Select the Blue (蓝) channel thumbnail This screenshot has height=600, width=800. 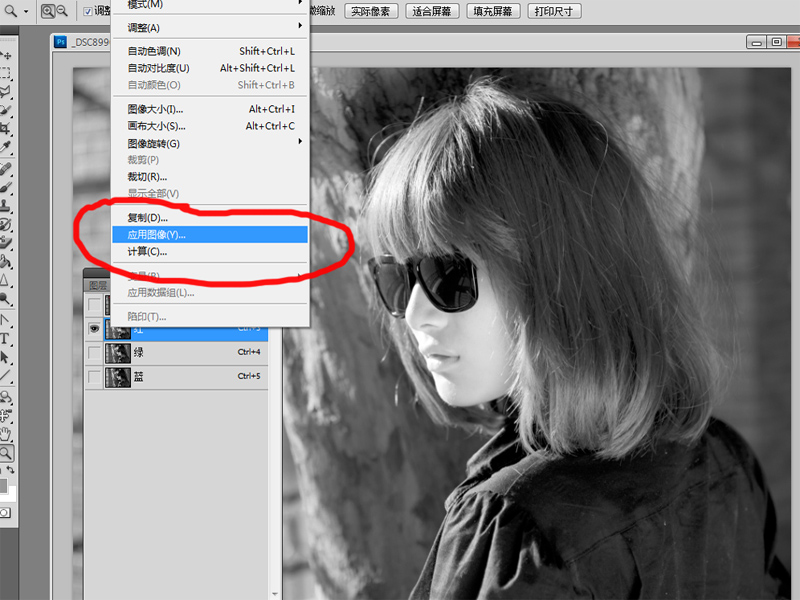tap(118, 377)
